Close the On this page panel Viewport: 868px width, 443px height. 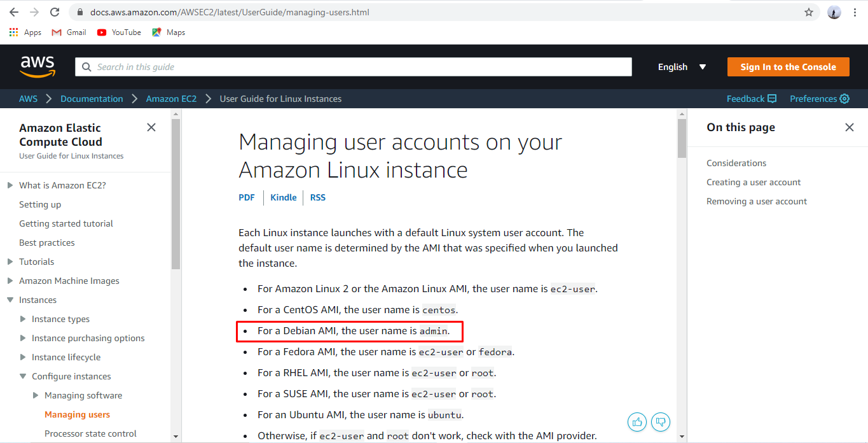click(849, 127)
